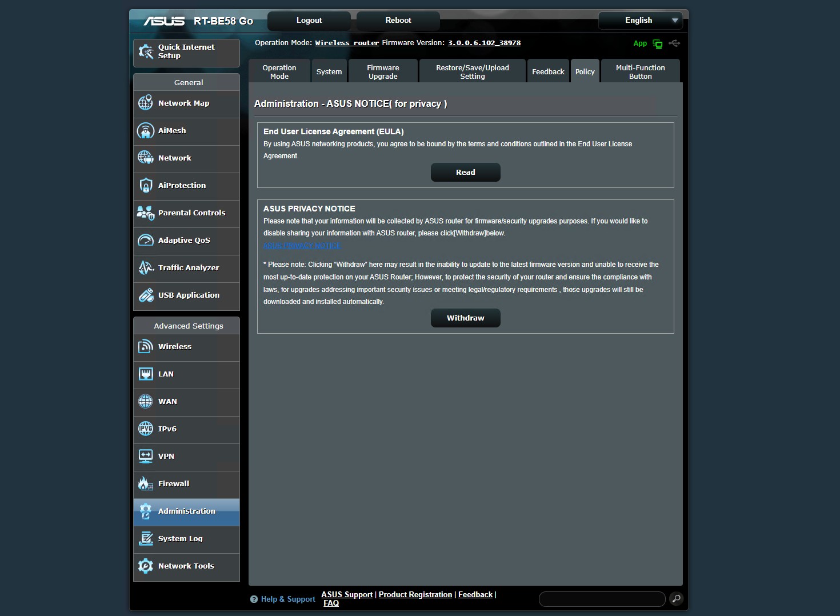
Task: Open the IPv6 icon
Action: [x=146, y=429]
